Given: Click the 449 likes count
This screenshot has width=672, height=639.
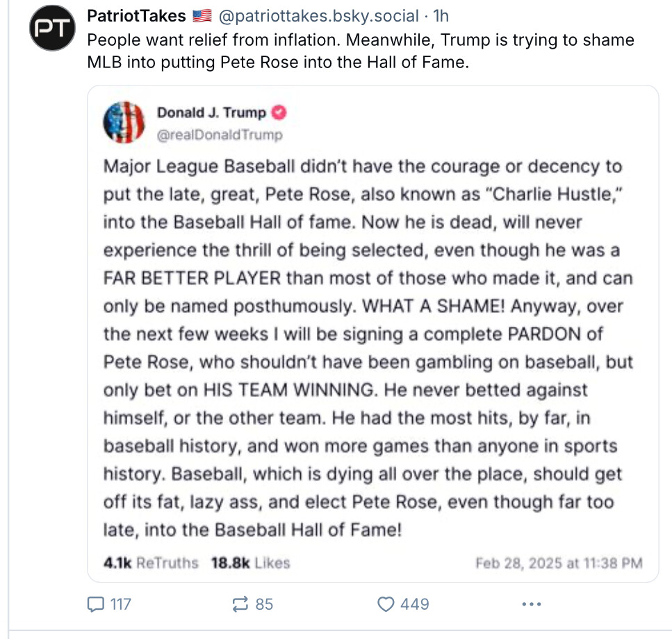Looking at the screenshot, I should 414,604.
